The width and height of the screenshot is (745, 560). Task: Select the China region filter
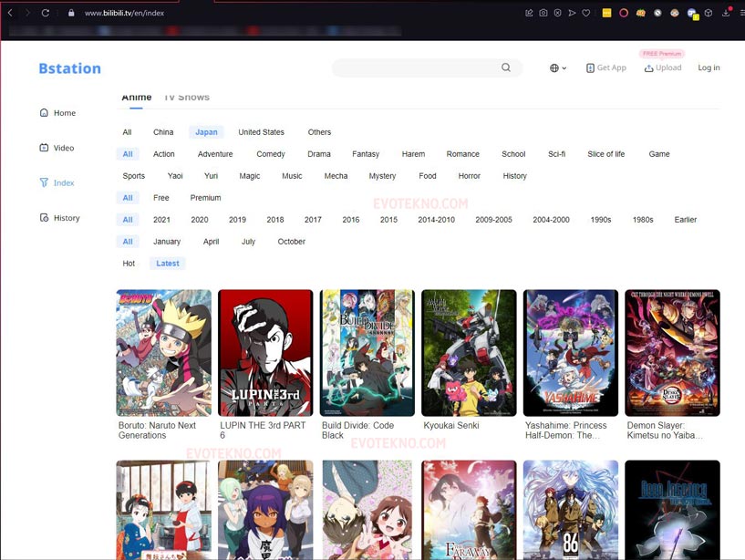click(x=163, y=132)
